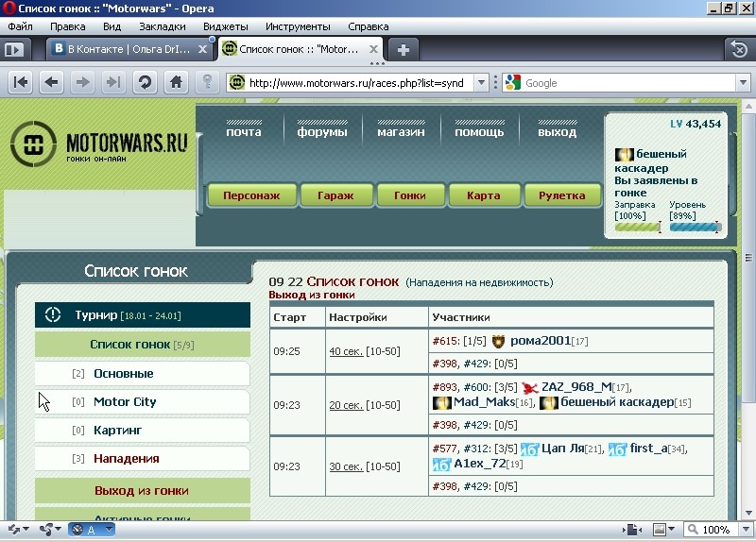Viewport: 756px width, 542px height.
Task: Open the Виджеты menu
Action: pyautogui.click(x=226, y=26)
